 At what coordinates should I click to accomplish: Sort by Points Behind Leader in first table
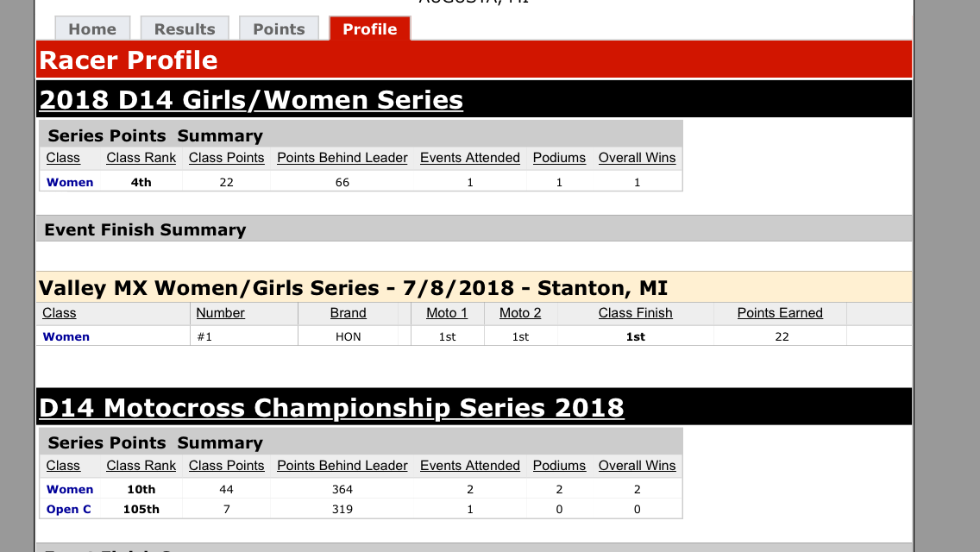[342, 158]
